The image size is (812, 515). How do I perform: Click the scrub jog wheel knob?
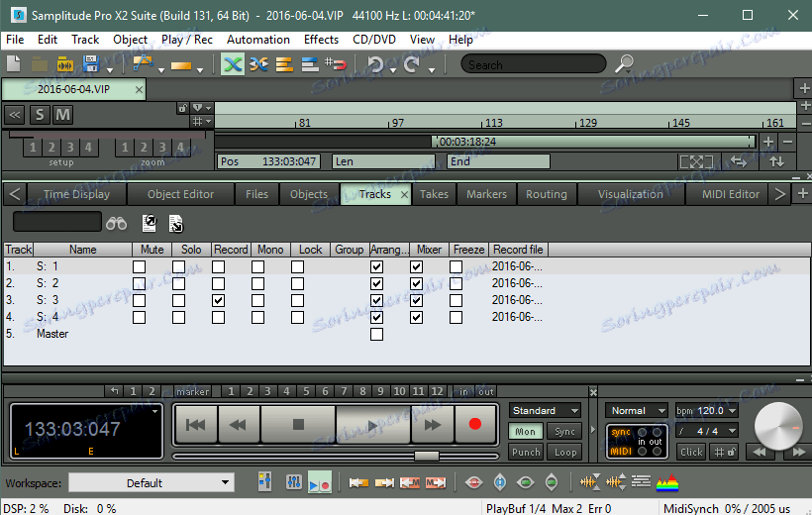click(x=777, y=426)
